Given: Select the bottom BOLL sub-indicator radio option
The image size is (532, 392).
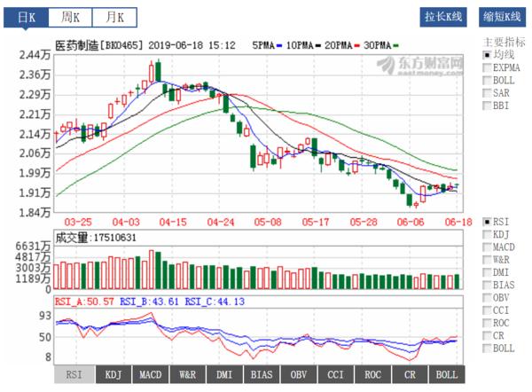Looking at the screenshot, I should point(487,349).
